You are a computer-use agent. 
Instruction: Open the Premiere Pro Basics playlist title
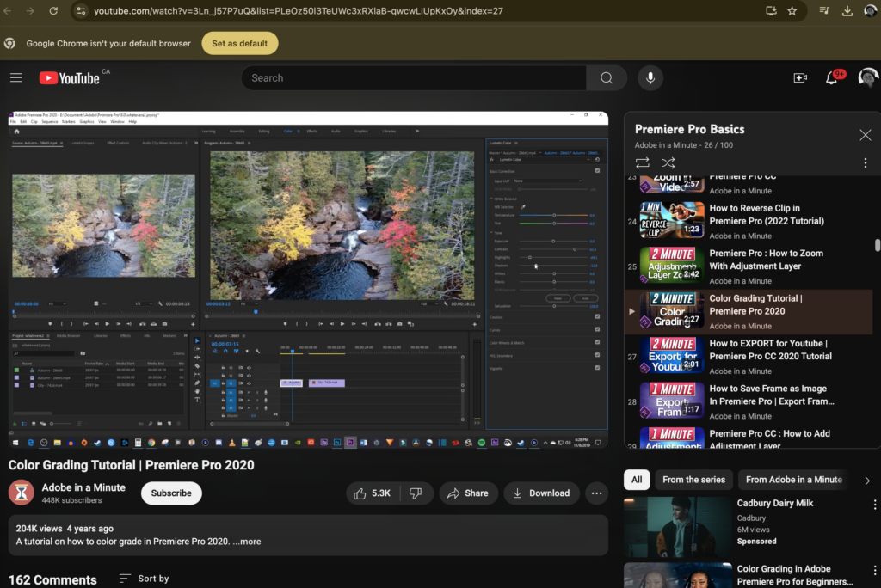689,129
